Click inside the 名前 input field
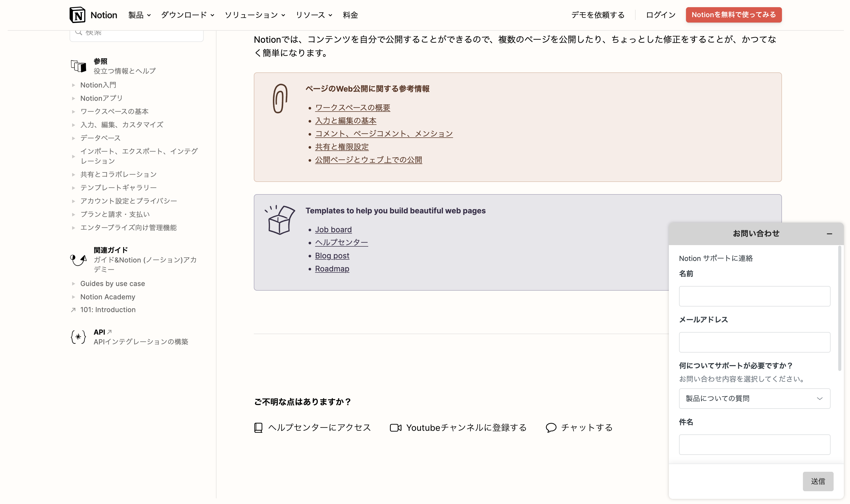This screenshot has height=504, width=850. (x=755, y=296)
